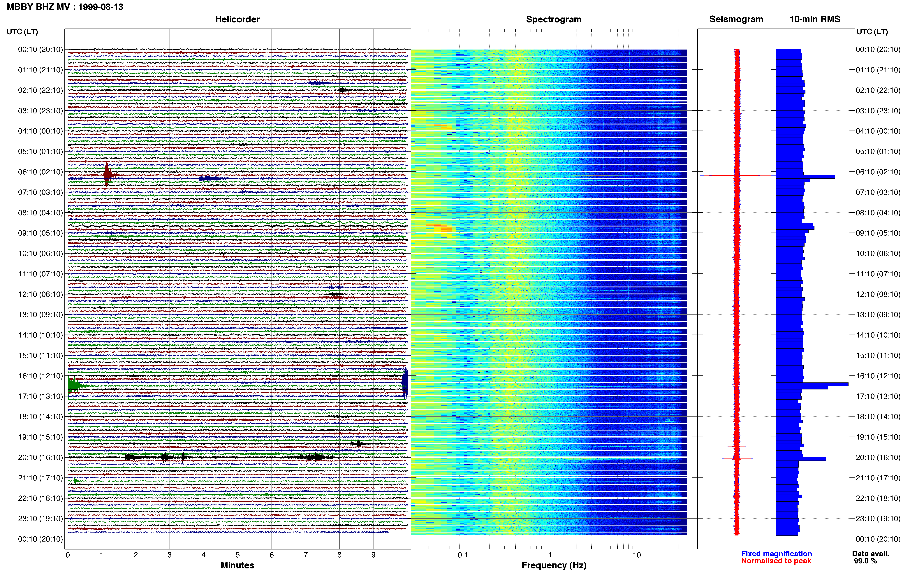Click the '10' frequency tick label
The width and height of the screenshot is (924, 578).
click(x=637, y=555)
